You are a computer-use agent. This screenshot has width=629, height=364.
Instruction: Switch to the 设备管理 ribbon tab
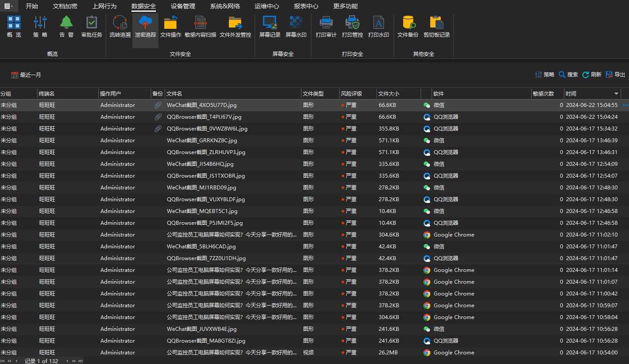(183, 6)
